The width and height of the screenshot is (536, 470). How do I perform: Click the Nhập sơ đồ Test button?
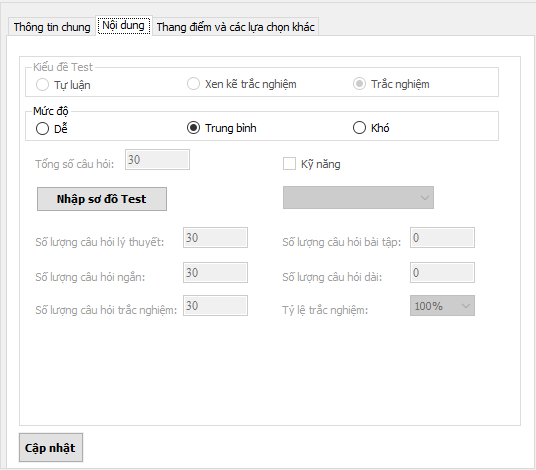point(102,199)
